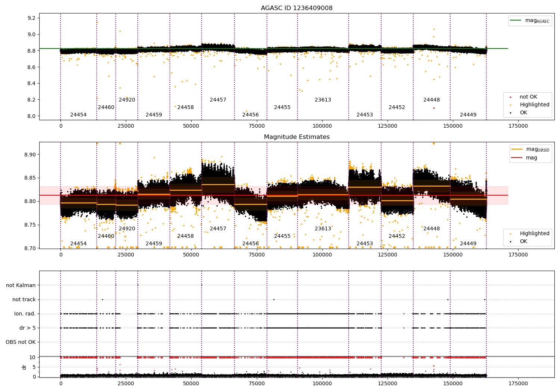Click obsid label 24460 in the top panel
The height and width of the screenshot is (392, 560).
click(x=106, y=108)
